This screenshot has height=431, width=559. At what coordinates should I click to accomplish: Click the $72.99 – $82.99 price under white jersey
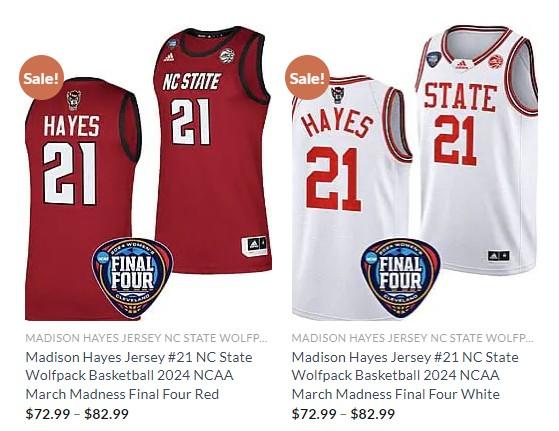pyautogui.click(x=343, y=414)
